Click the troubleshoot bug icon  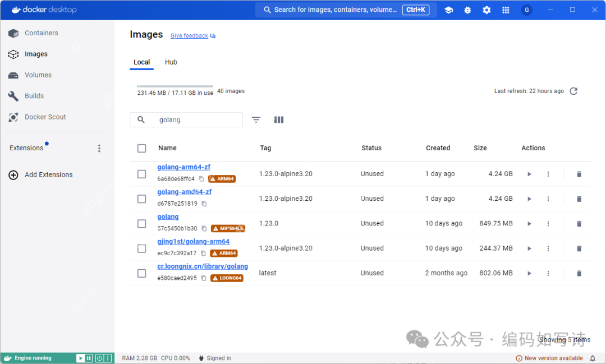point(467,10)
